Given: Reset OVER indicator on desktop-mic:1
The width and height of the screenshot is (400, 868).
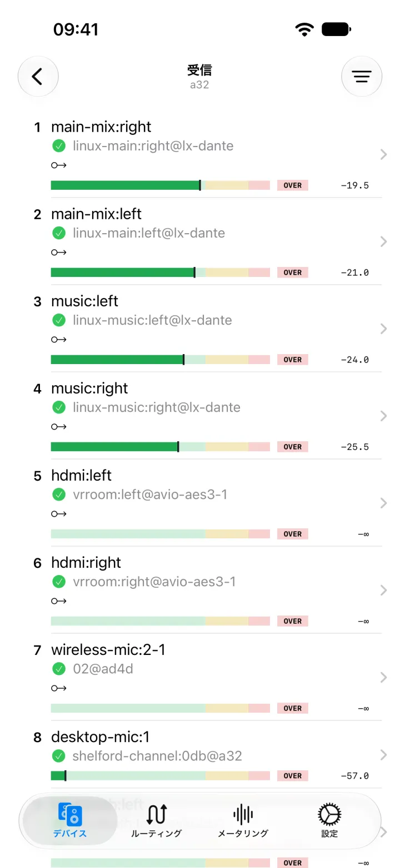Looking at the screenshot, I should point(293,776).
